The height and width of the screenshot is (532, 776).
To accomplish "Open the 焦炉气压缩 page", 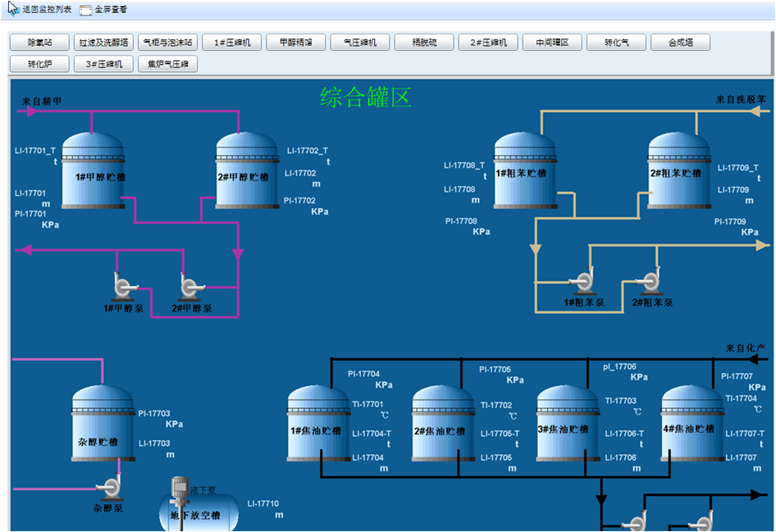I will (167, 64).
